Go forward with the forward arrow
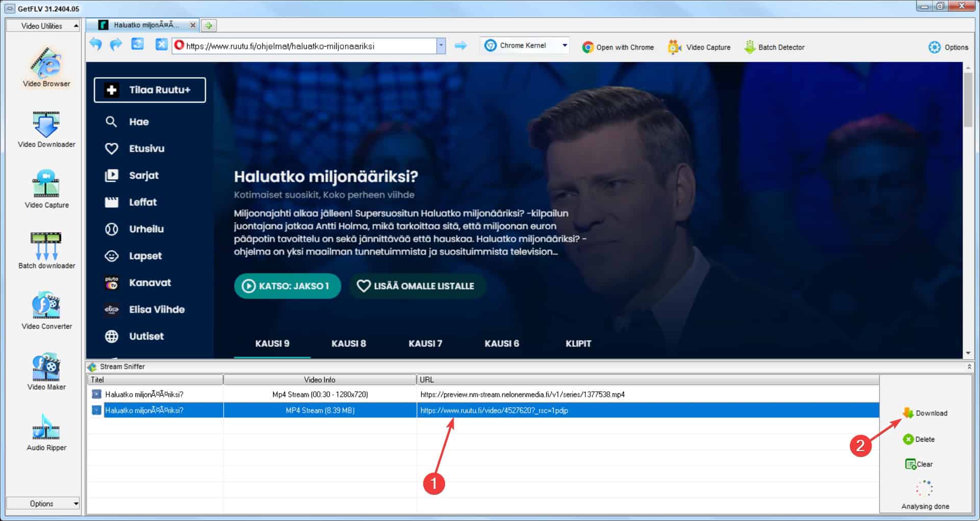 [116, 45]
